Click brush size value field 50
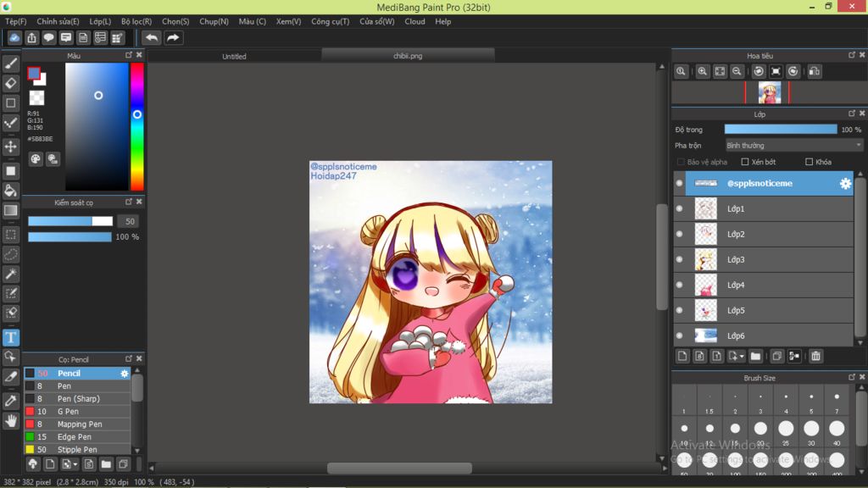Image resolution: width=868 pixels, height=488 pixels. [129, 221]
